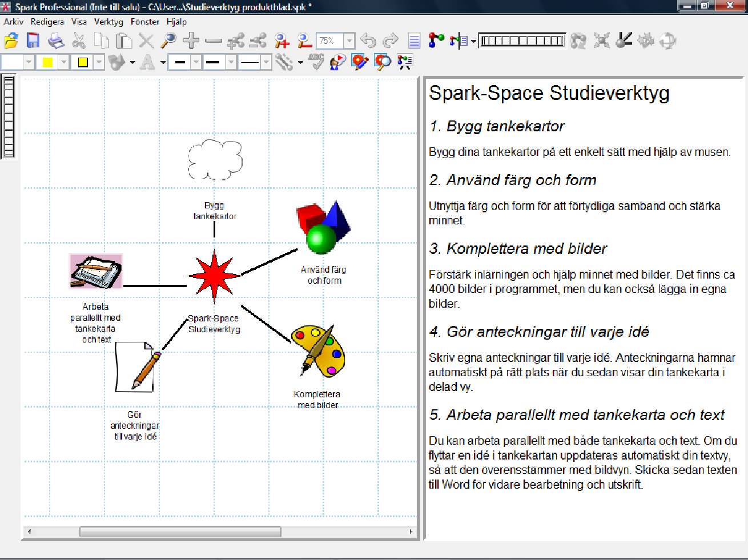Open a file with the folder icon

[x=11, y=41]
